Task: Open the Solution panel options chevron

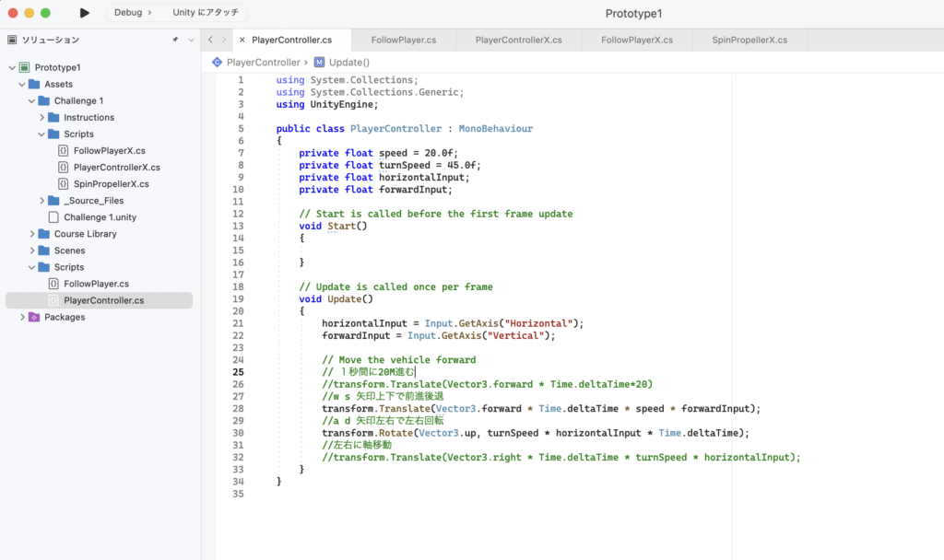Action: point(191,41)
